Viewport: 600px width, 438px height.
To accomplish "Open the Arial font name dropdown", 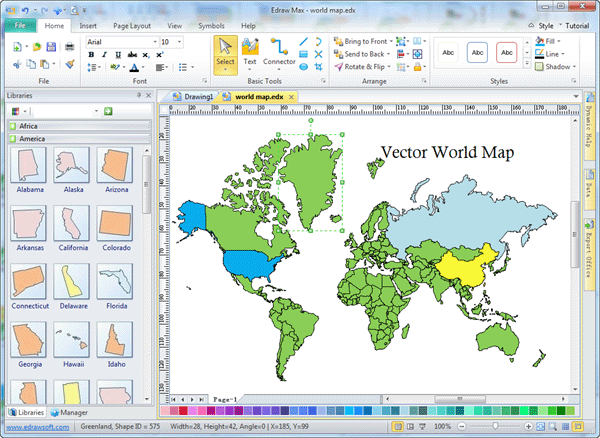I will click(153, 42).
